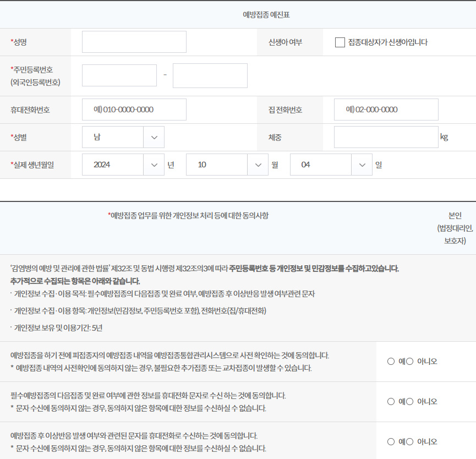Select 아니오 for next vaccination SMS consent

point(410,401)
